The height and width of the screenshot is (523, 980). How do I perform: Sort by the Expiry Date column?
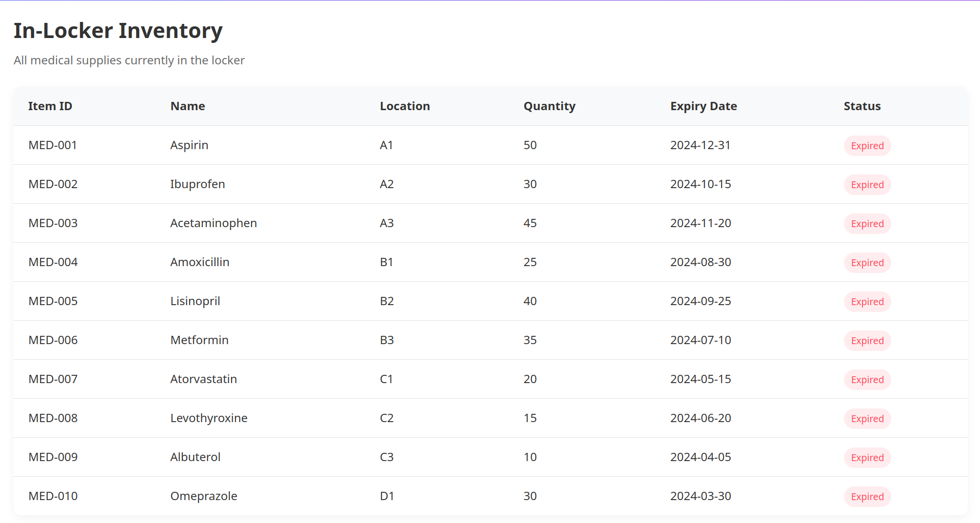tap(704, 106)
